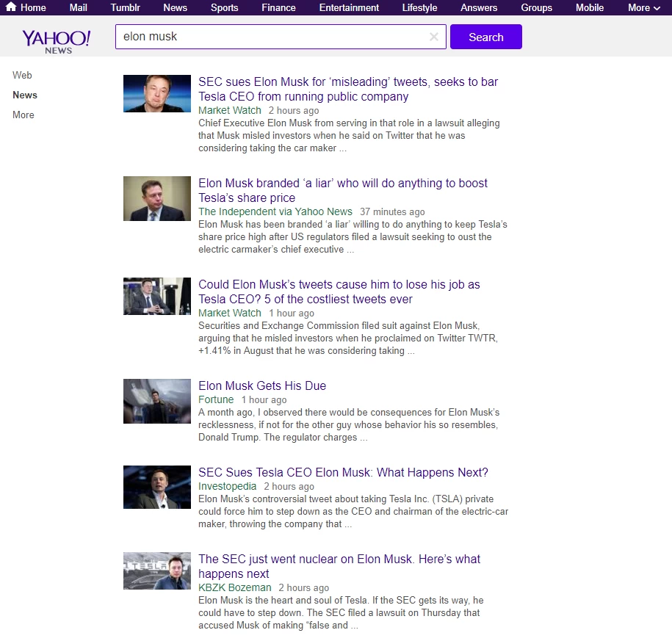Switch to Web results in sidebar

tap(22, 75)
